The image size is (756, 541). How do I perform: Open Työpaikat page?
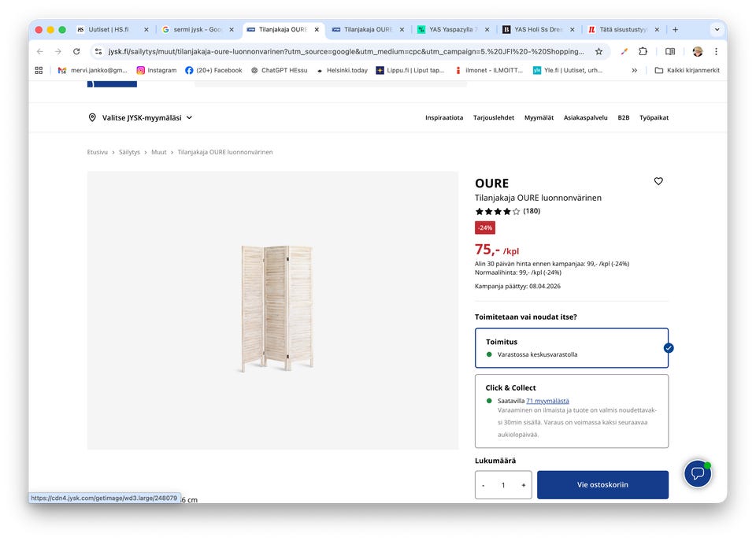pyautogui.click(x=654, y=117)
